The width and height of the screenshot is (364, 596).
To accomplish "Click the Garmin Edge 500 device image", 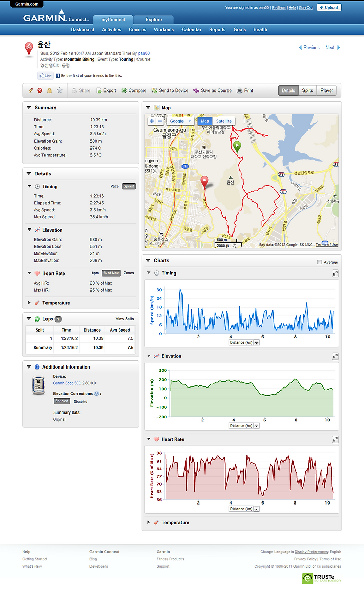I will click(38, 385).
